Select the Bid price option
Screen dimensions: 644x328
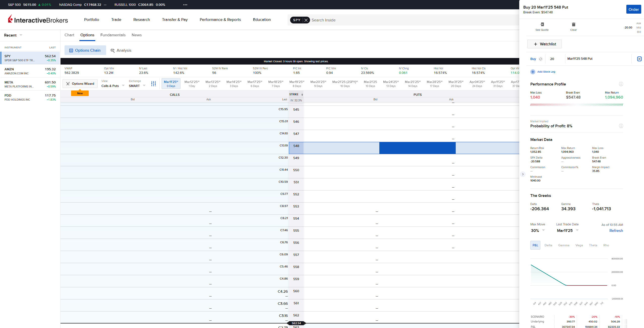tap(639, 32)
